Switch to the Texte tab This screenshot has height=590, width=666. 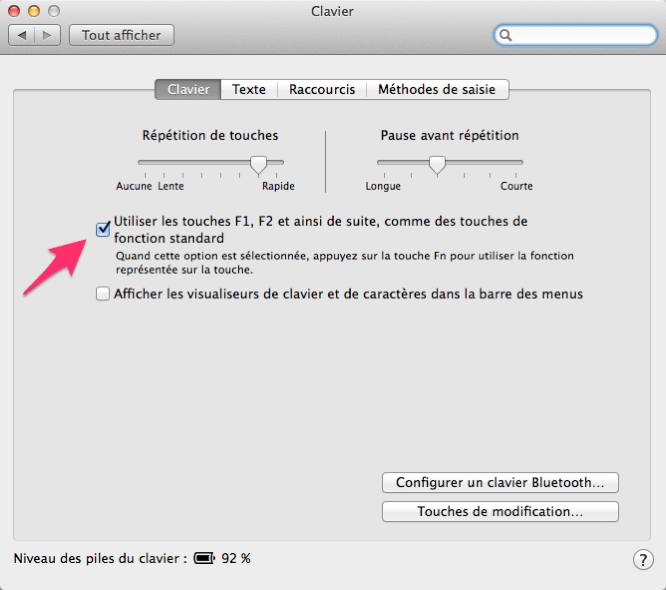point(249,89)
